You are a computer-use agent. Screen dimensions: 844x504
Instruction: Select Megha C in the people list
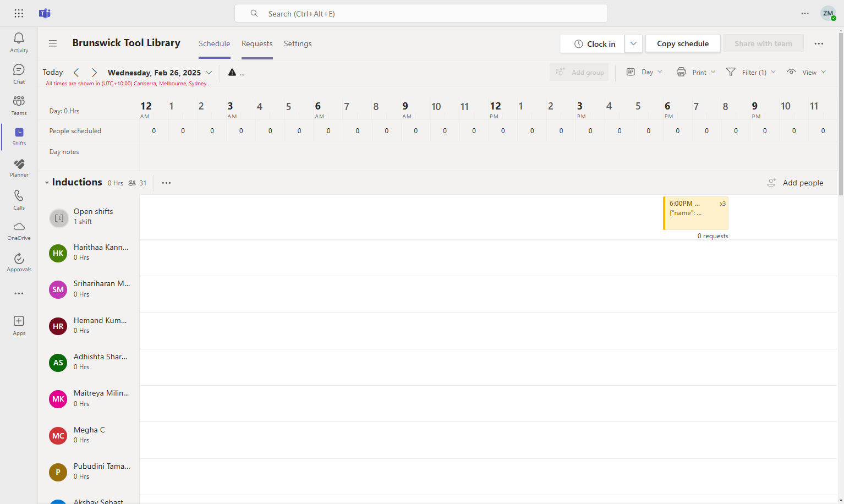pyautogui.click(x=89, y=435)
